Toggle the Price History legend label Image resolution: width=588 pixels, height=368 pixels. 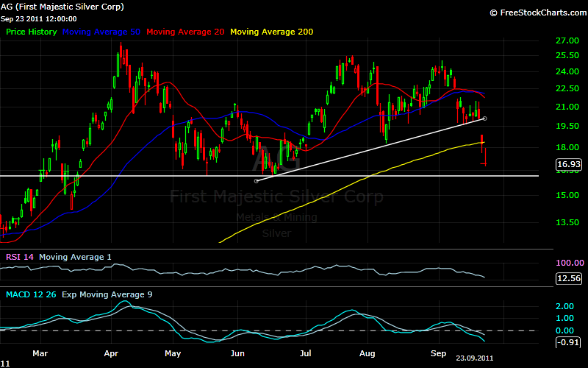(x=32, y=32)
